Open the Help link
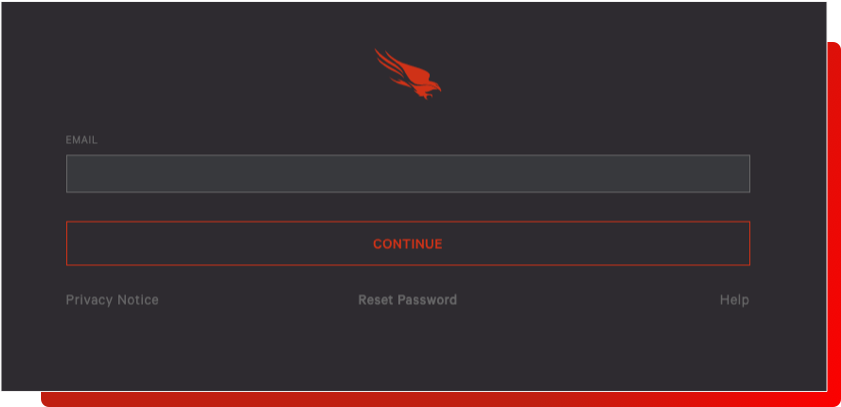This screenshot has width=841, height=407. click(x=734, y=300)
